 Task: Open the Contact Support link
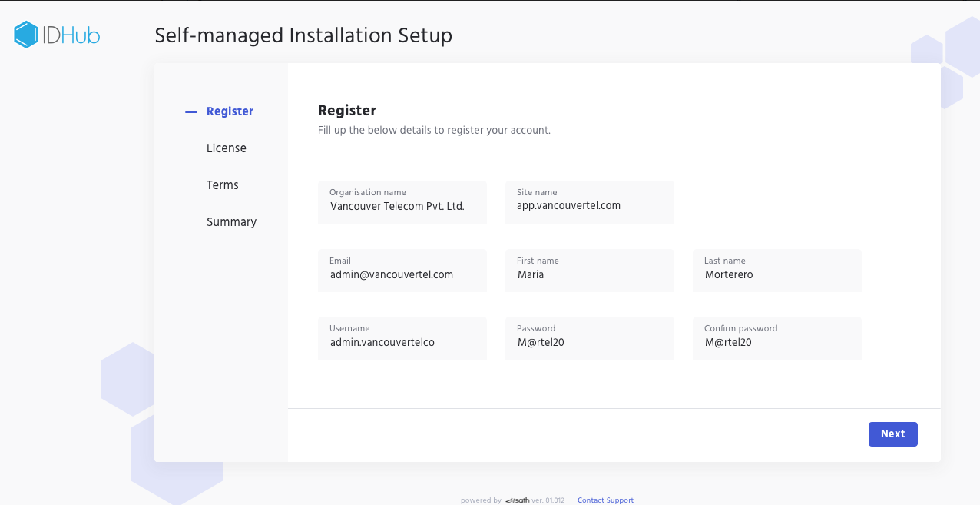[605, 500]
